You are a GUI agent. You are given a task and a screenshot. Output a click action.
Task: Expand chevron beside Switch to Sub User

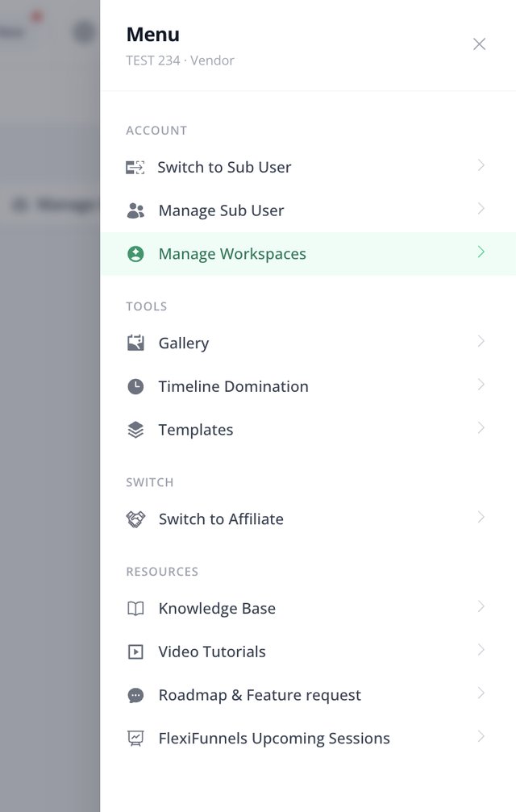(x=481, y=165)
